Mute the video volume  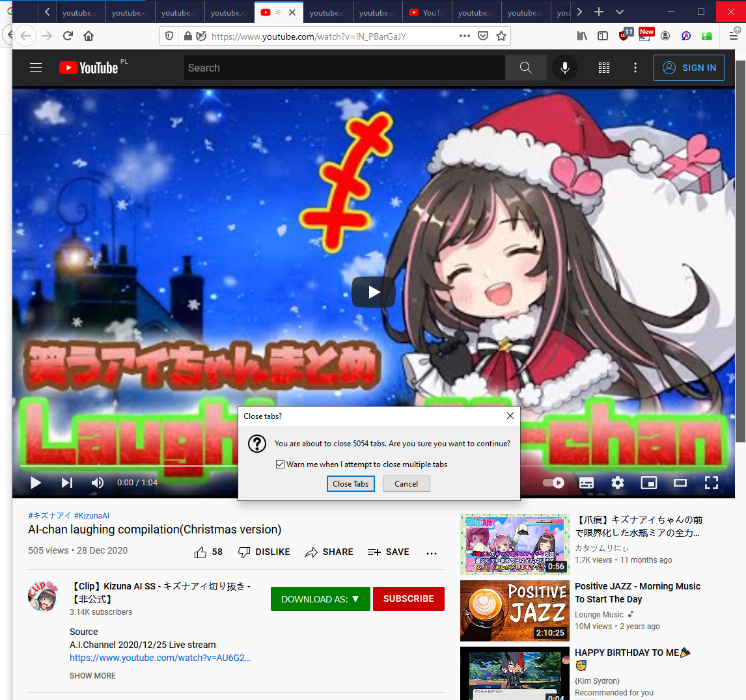(97, 483)
